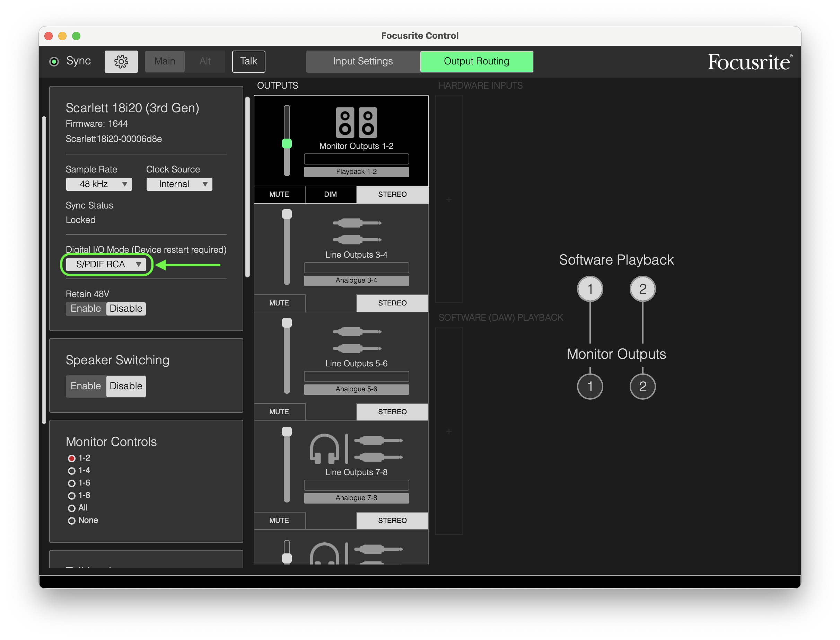Select Monitor Controls 1-4 radio

click(x=72, y=471)
